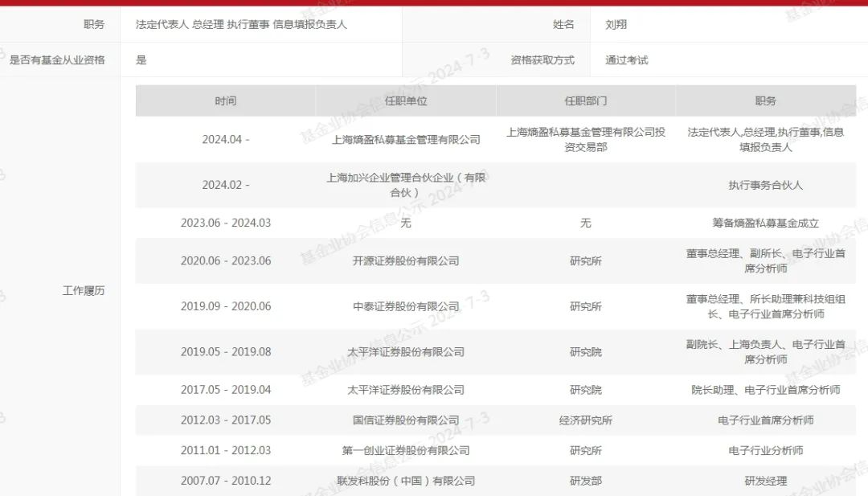Screen dimensions: 868x496
Task: Click employer cell 上海加兴企业管理合伙企业（有限合伙）
Action: (x=406, y=185)
